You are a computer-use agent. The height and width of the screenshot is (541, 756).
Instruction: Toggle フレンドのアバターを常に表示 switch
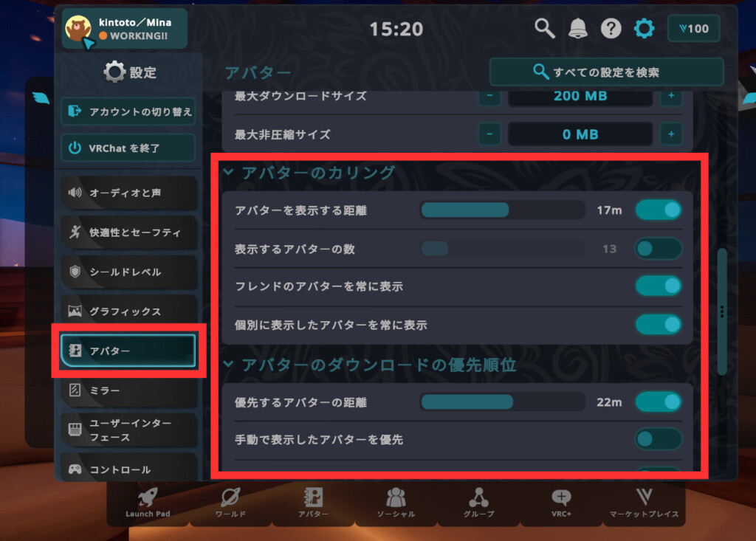pyautogui.click(x=658, y=286)
